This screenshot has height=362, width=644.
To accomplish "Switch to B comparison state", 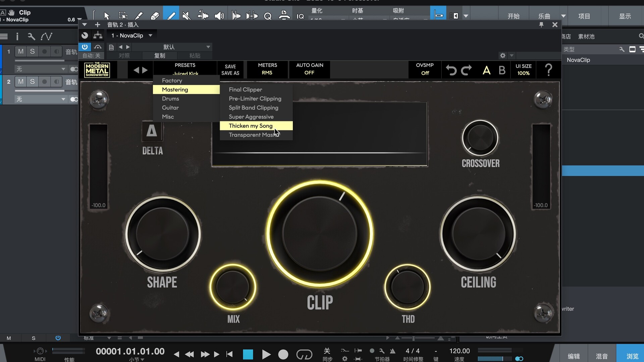I will click(x=502, y=70).
